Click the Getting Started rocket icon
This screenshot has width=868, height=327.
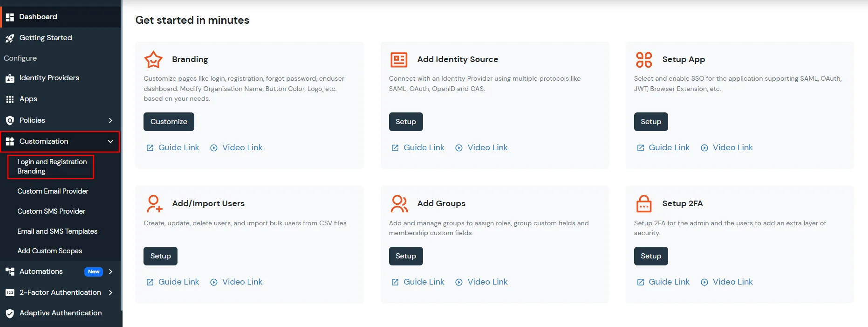click(x=10, y=38)
